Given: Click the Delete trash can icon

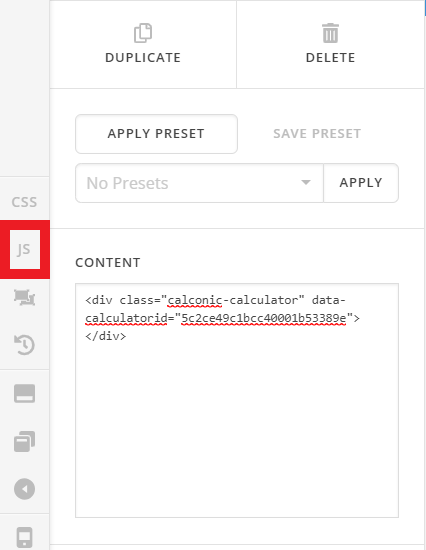Looking at the screenshot, I should pyautogui.click(x=330, y=33).
